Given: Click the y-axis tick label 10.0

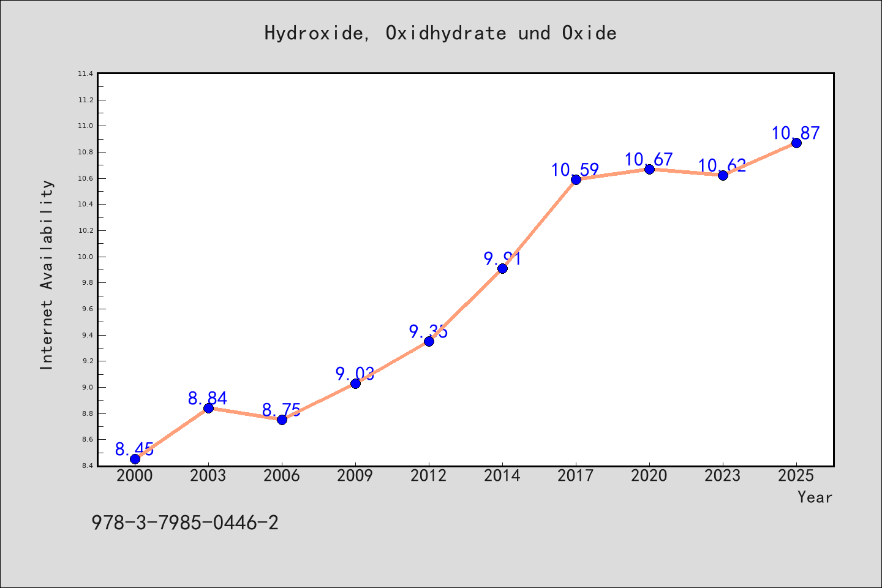Looking at the screenshot, I should click(x=85, y=257).
